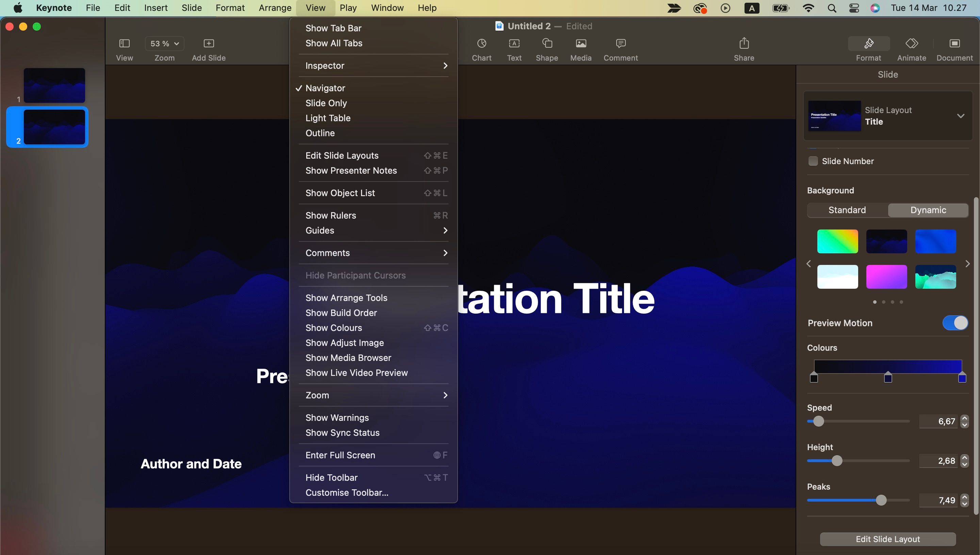Enable Slide Number checkbox
Image resolution: width=980 pixels, height=555 pixels.
pos(812,161)
